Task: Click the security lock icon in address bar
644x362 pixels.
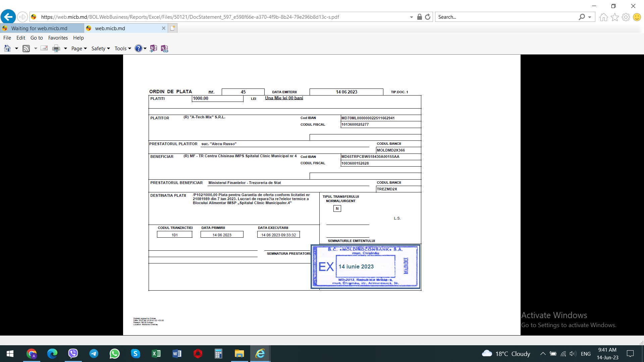Action: click(419, 17)
